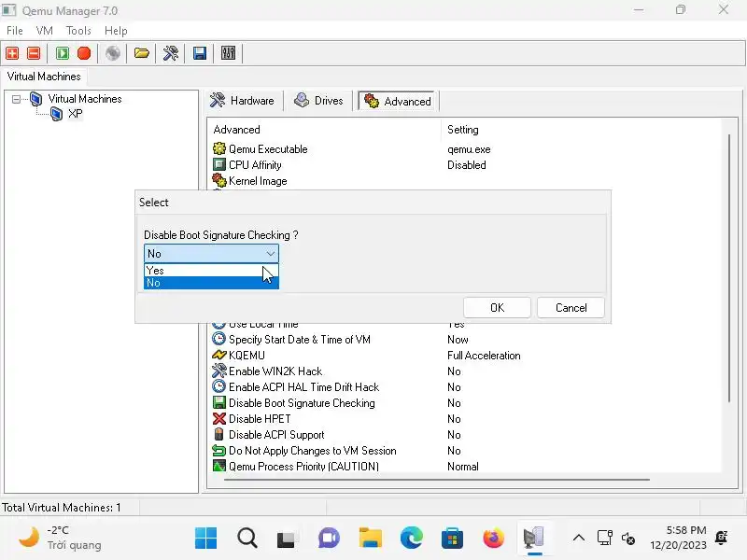747x560 pixels.
Task: Click the Disable Boot Signature Checking floppy icon
Action: click(219, 403)
